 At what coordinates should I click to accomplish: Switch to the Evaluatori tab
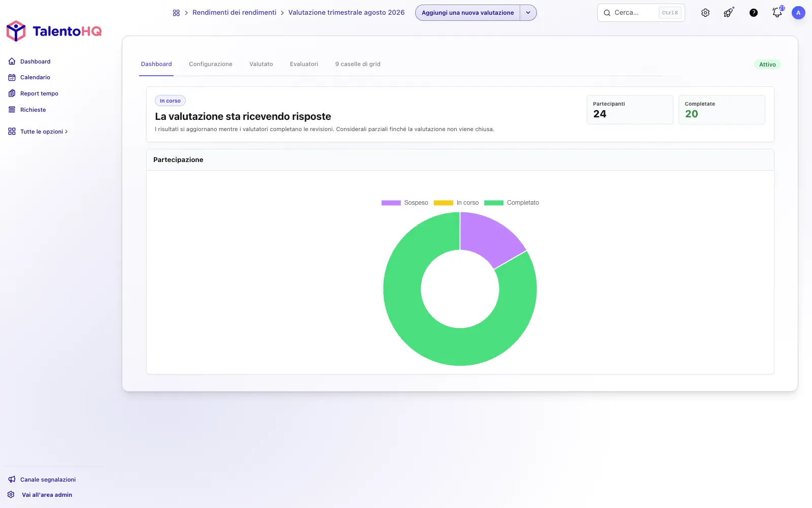click(x=304, y=64)
